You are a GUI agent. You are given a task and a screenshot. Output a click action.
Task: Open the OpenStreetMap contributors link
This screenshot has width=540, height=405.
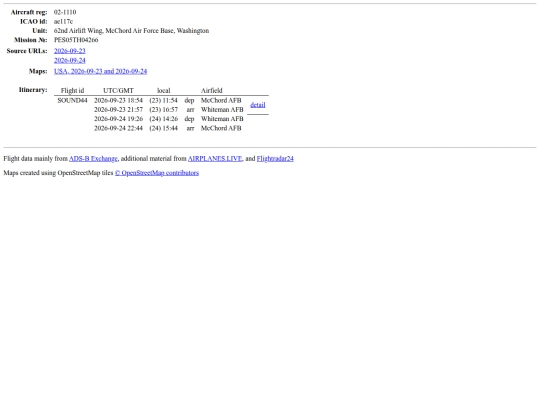pos(157,173)
